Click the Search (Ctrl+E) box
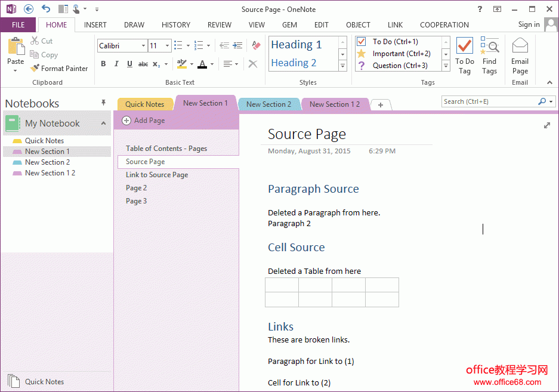The height and width of the screenshot is (392, 559). 489,101
